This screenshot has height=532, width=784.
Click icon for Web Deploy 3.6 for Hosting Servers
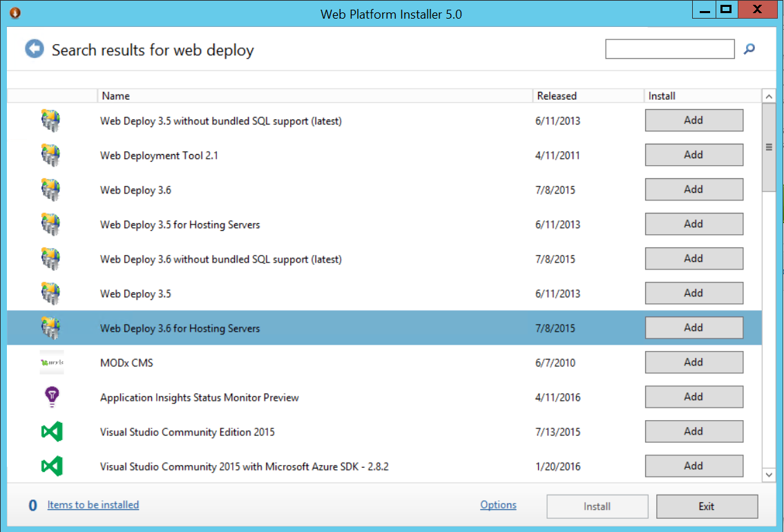[50, 327]
